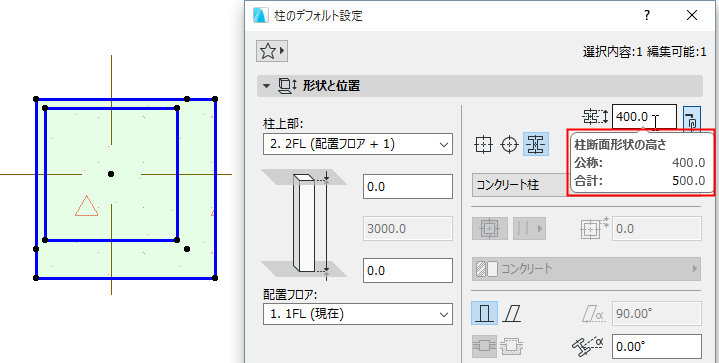This screenshot has height=363, width=719.
Task: Open the dialog help question mark
Action: pyautogui.click(x=647, y=15)
